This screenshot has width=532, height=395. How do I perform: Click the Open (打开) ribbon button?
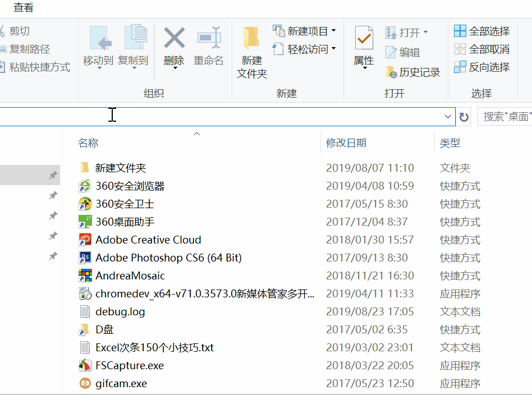tap(406, 33)
